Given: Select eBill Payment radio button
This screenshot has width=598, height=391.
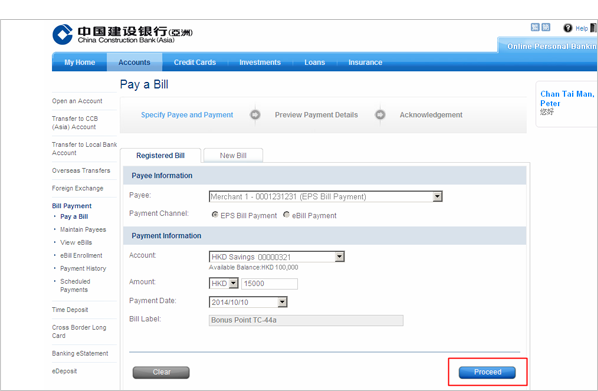Looking at the screenshot, I should coord(286,215).
